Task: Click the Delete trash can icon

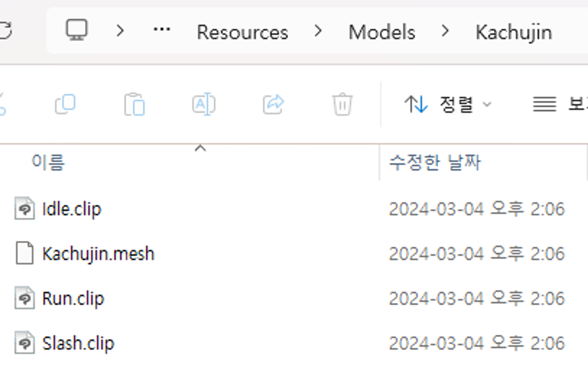Action: [342, 104]
